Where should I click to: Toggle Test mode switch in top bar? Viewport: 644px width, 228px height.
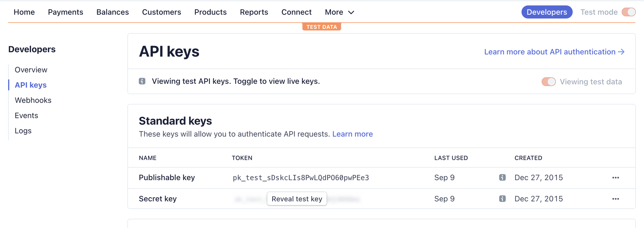[x=628, y=12]
